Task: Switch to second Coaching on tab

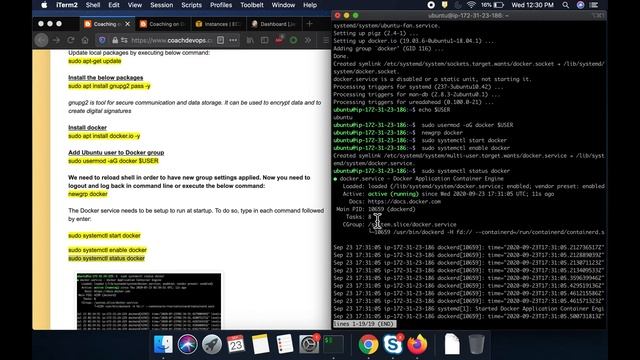Action: (163, 24)
